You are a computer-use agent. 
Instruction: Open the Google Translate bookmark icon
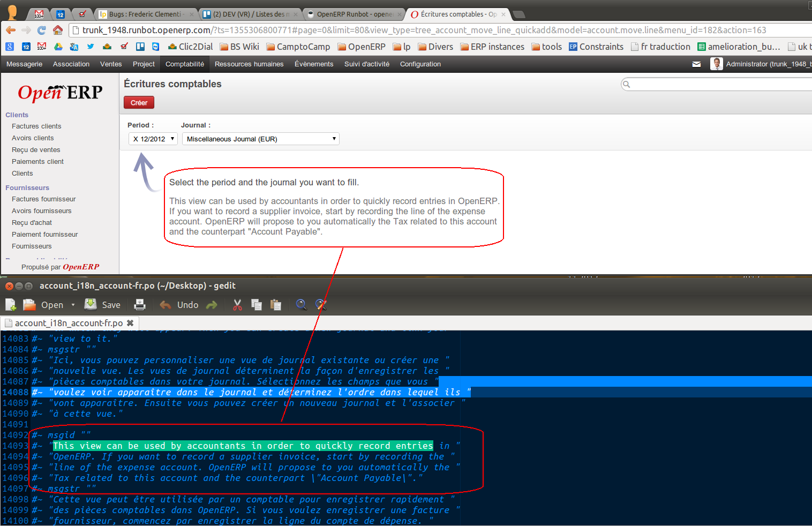[x=74, y=47]
